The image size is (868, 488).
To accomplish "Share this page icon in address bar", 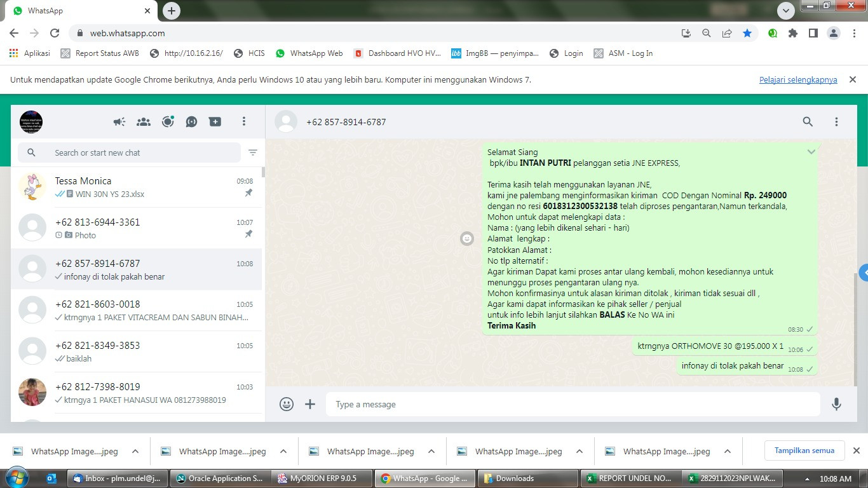I will [727, 33].
